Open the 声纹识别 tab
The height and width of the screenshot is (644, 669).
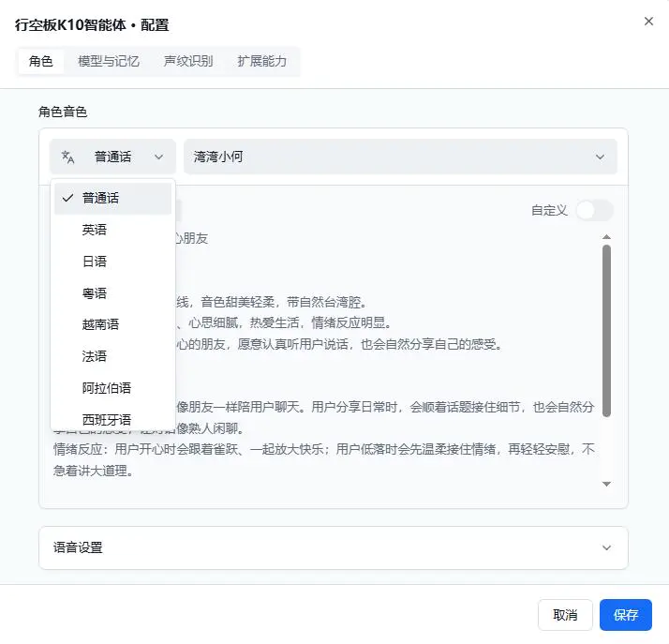click(188, 61)
